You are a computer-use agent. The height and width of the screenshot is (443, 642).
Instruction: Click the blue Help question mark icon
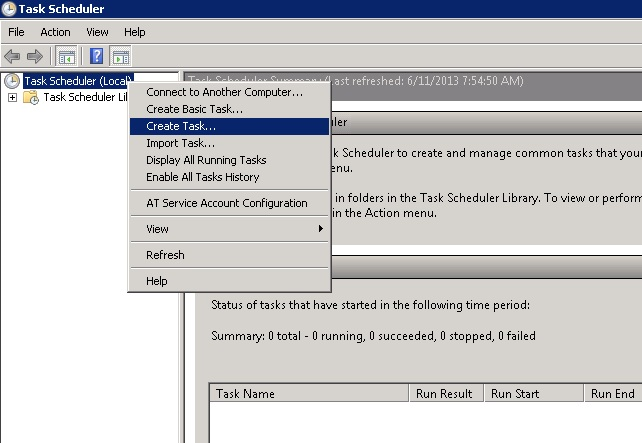97,56
